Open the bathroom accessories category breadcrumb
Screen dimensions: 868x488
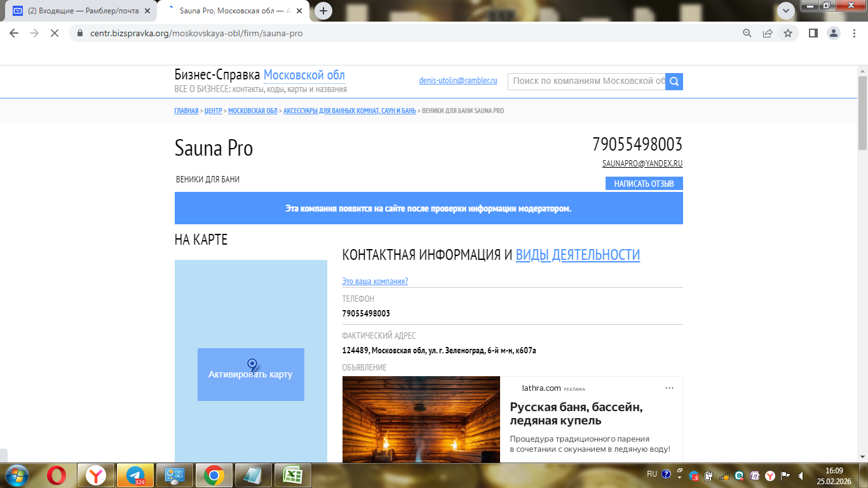tap(349, 111)
